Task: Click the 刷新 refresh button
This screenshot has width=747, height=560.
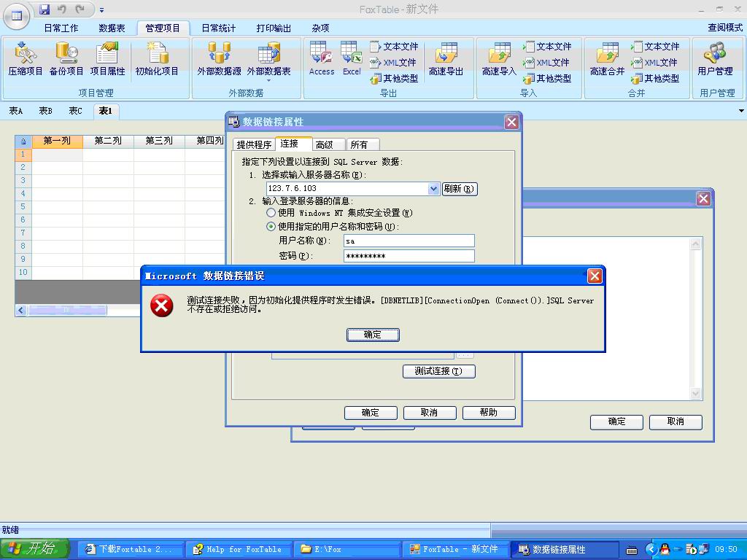Action: 460,189
